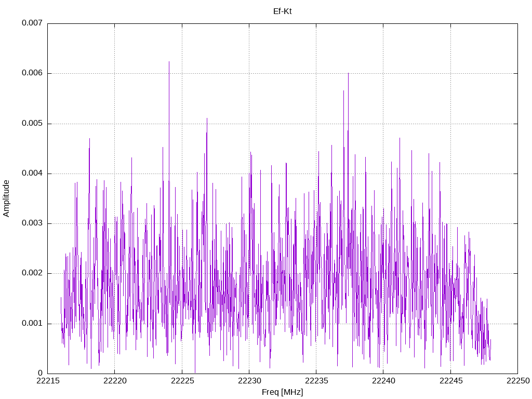Click the y-axis label Amplitude
Screen dimensions: 532x399
[6, 198]
